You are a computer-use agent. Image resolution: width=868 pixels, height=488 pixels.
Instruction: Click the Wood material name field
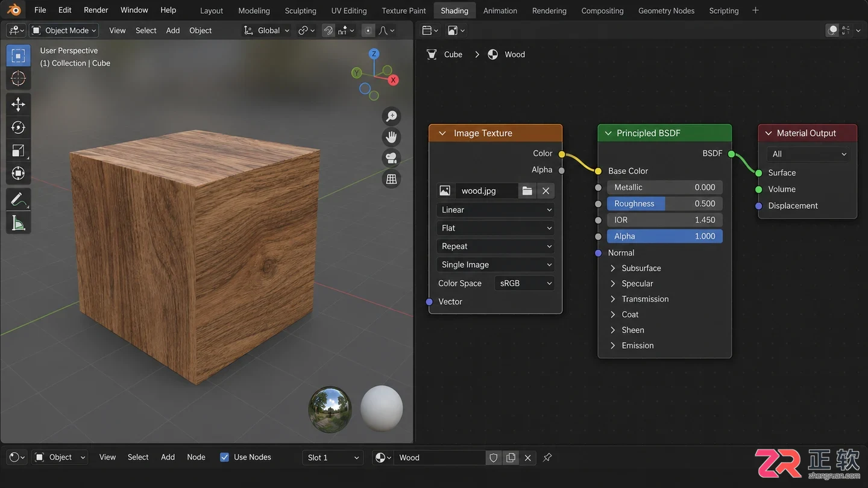440,457
